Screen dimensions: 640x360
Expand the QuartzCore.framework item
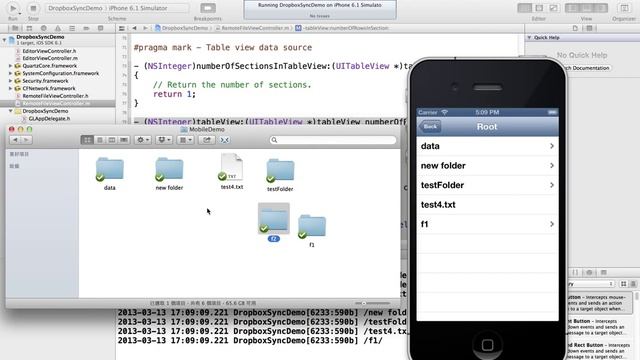coord(11,66)
